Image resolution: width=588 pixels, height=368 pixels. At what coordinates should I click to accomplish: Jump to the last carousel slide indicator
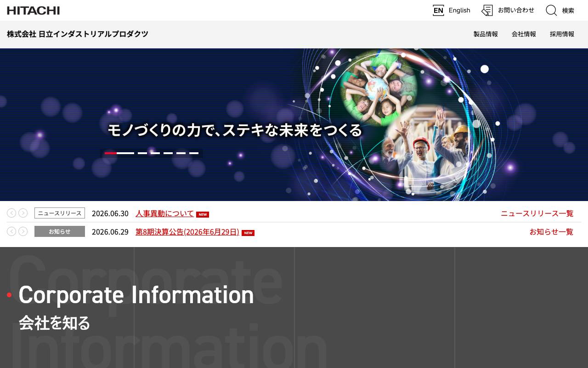(194, 153)
